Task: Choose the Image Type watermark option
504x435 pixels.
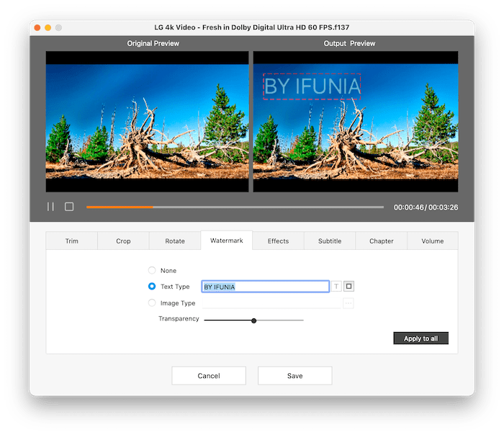Action: [x=152, y=303]
